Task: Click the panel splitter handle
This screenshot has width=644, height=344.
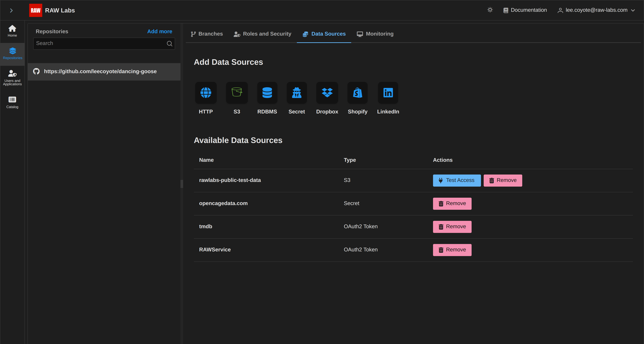Action: tap(182, 184)
